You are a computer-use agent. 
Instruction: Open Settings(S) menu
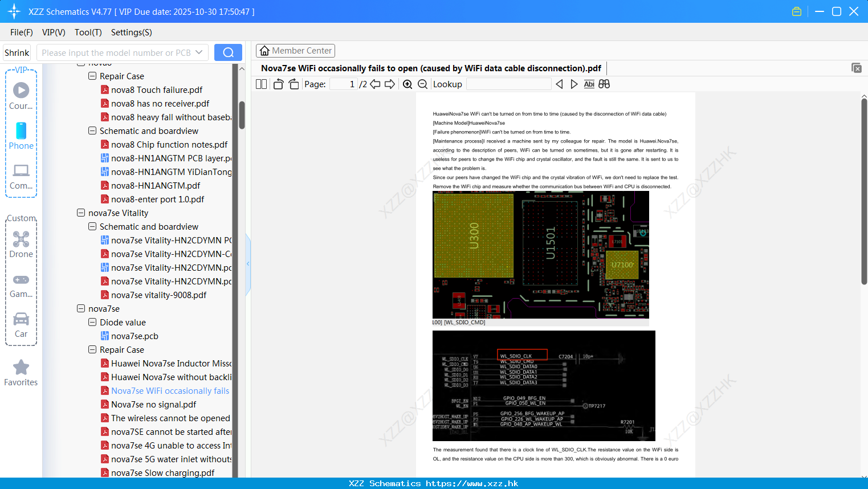[x=132, y=32]
